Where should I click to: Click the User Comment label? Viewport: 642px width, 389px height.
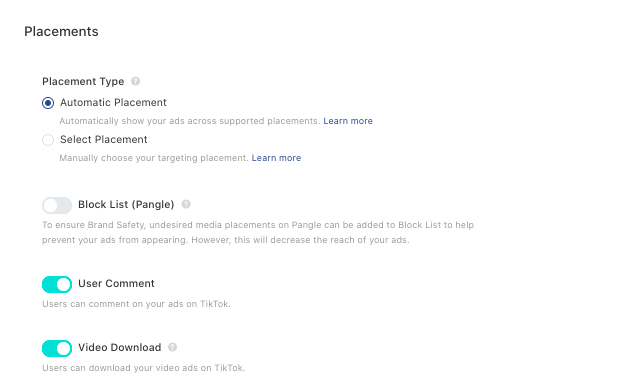click(116, 283)
